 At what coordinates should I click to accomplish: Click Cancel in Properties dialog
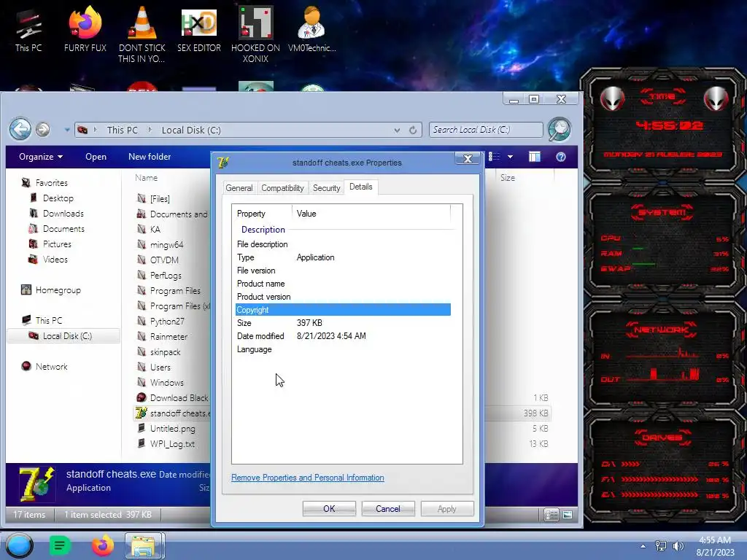pyautogui.click(x=388, y=508)
